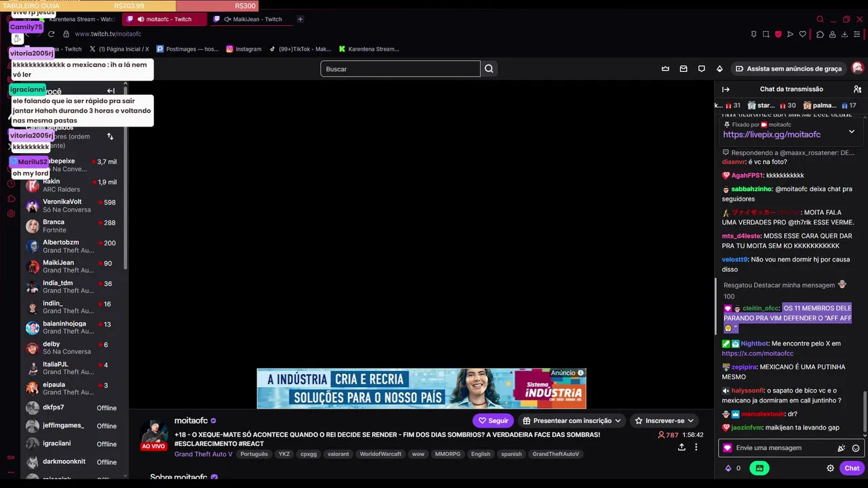This screenshot has height=488, width=868.
Task: Click Grand Theft Auto V category link
Action: pyautogui.click(x=203, y=454)
